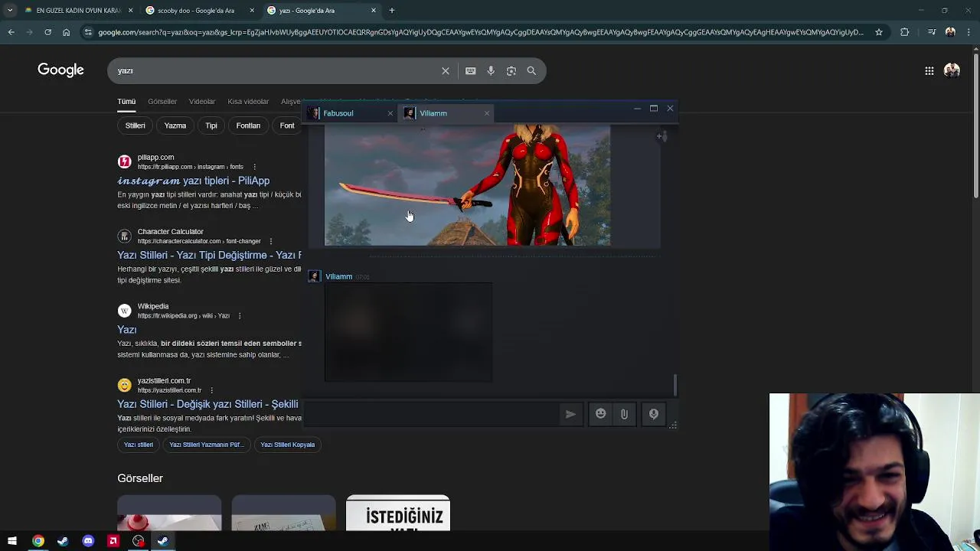Open a new browser tab
Screen dimensions: 980x551
coord(392,11)
